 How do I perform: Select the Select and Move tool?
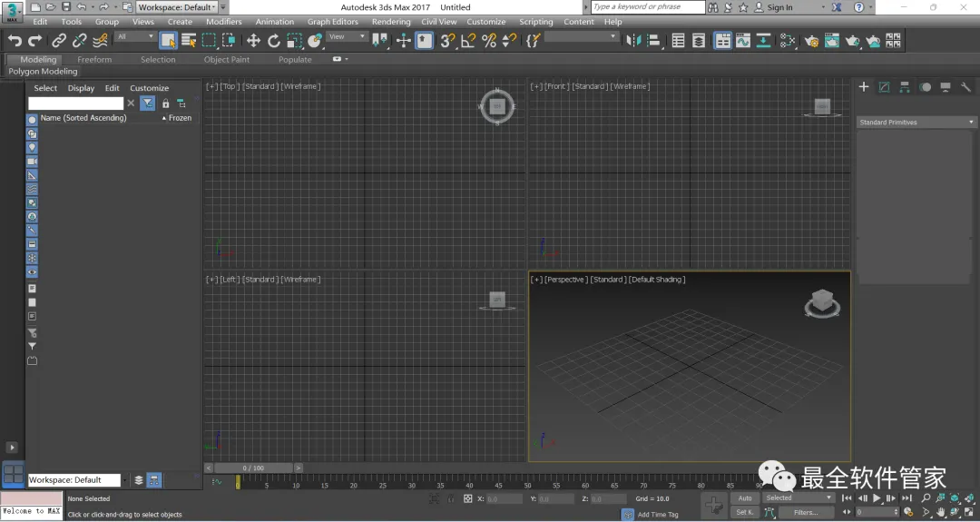[x=253, y=41]
